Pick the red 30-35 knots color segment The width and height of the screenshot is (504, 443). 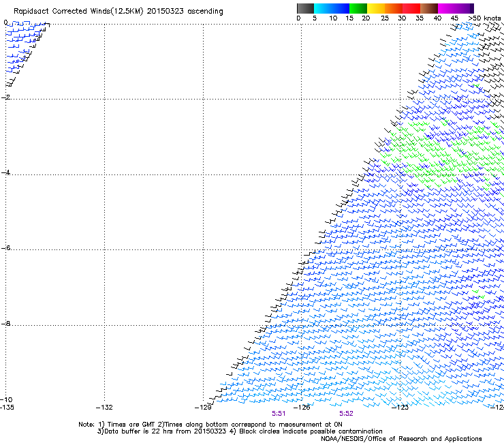(411, 8)
